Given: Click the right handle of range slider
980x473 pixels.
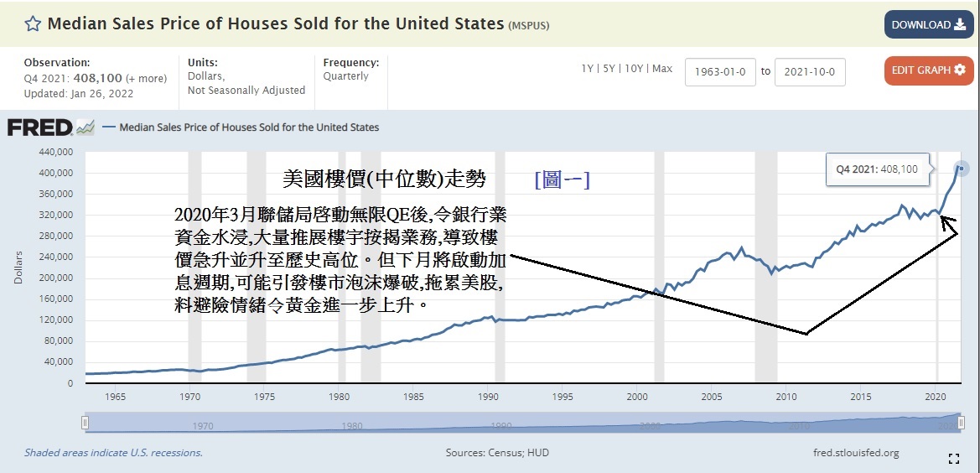Looking at the screenshot, I should (x=960, y=424).
